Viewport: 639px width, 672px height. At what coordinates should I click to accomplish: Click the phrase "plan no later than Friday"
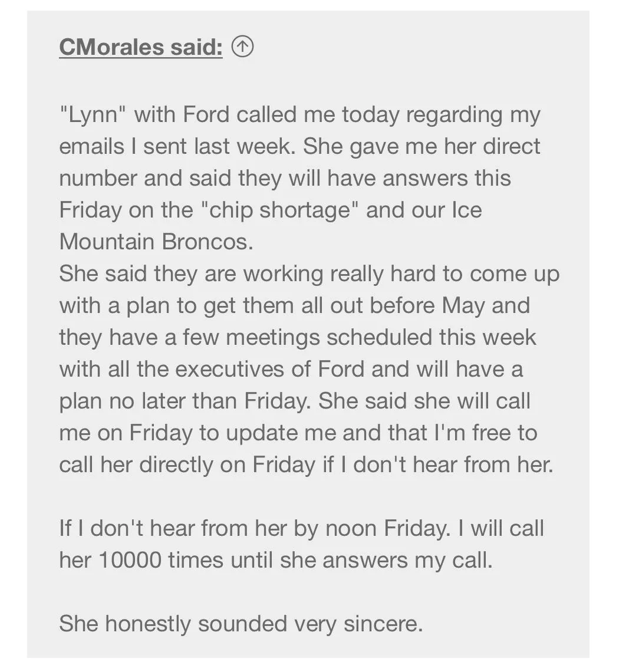(x=185, y=402)
